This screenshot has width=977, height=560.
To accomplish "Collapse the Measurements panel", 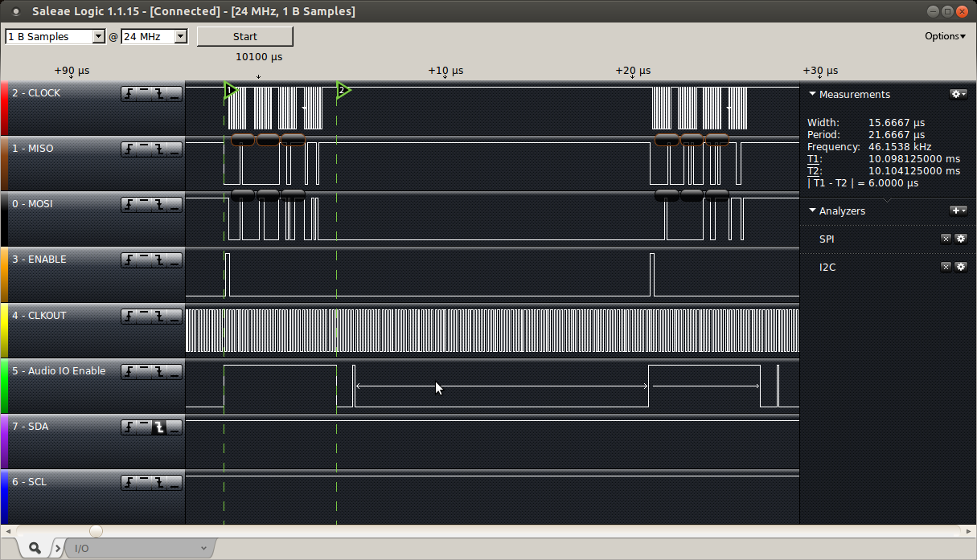I will coord(812,94).
